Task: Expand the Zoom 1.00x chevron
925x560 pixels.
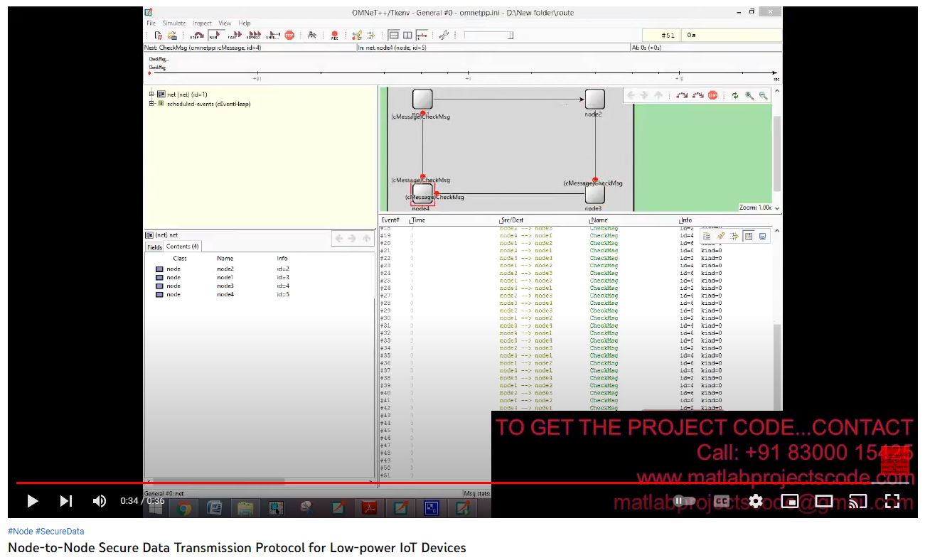Action: tap(777, 208)
